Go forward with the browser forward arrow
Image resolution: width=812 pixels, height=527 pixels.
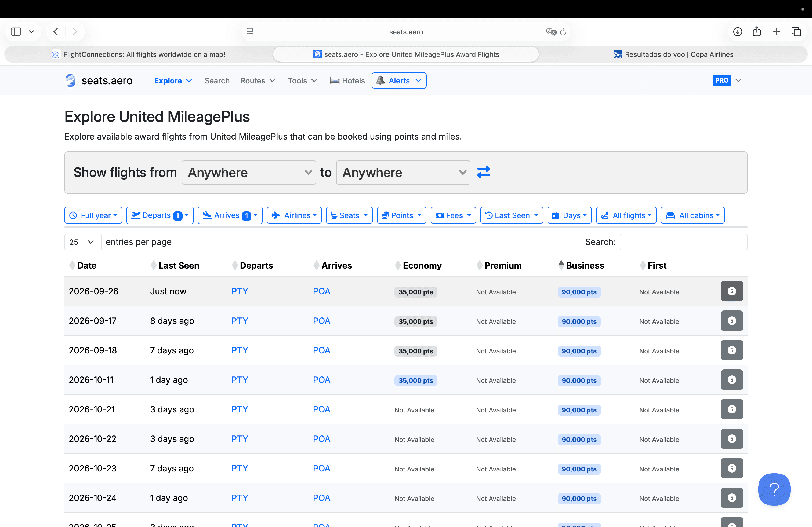(75, 32)
